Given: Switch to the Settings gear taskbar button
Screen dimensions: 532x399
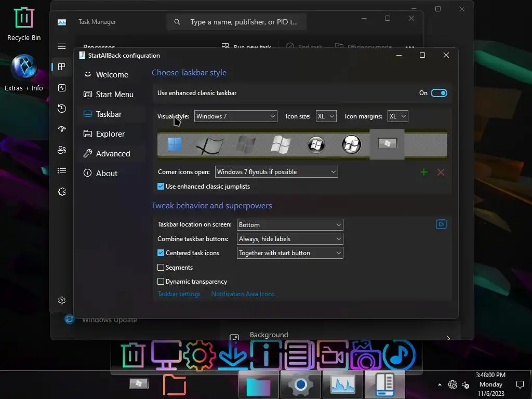Looking at the screenshot, I should 301,385.
